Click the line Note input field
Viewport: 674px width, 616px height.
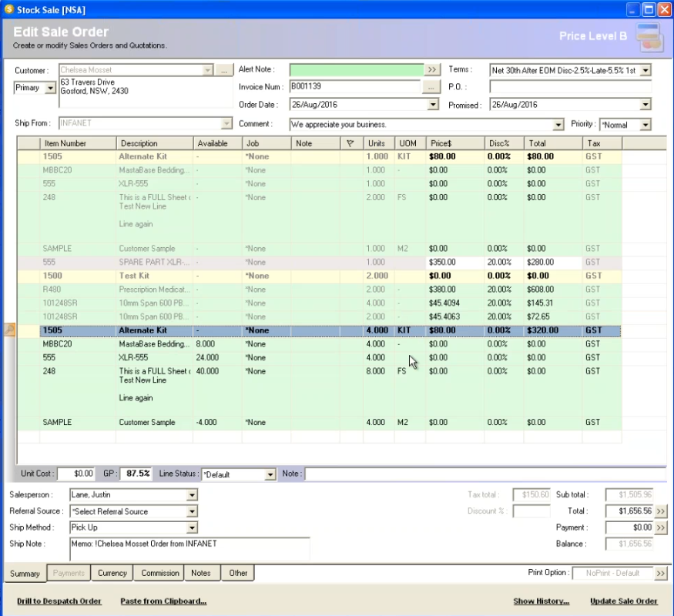click(x=485, y=474)
